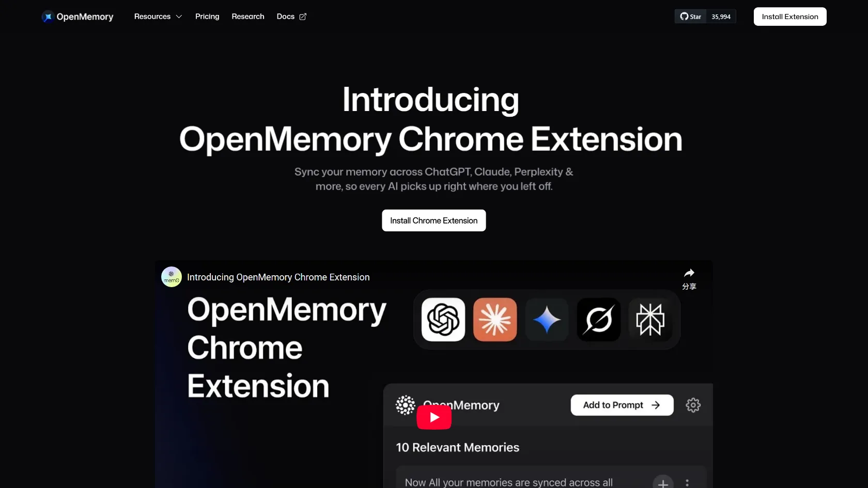Open the OpenMemory home link text
868x488 pixels.
click(85, 17)
